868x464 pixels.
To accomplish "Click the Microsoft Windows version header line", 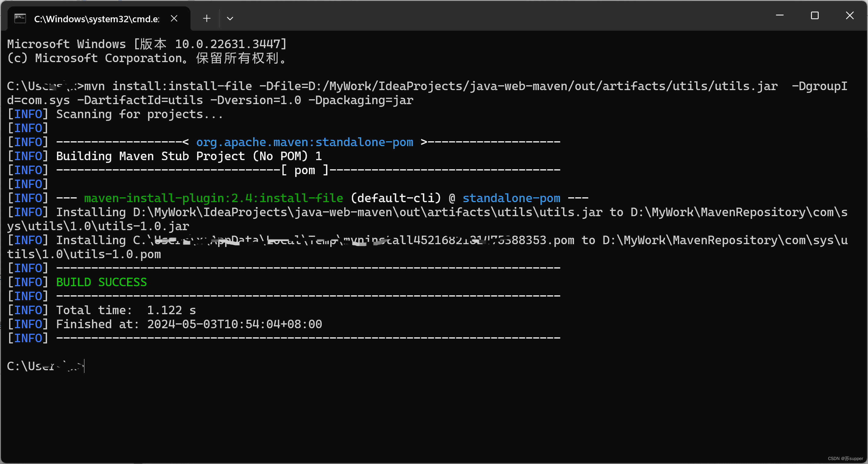I will coord(147,44).
